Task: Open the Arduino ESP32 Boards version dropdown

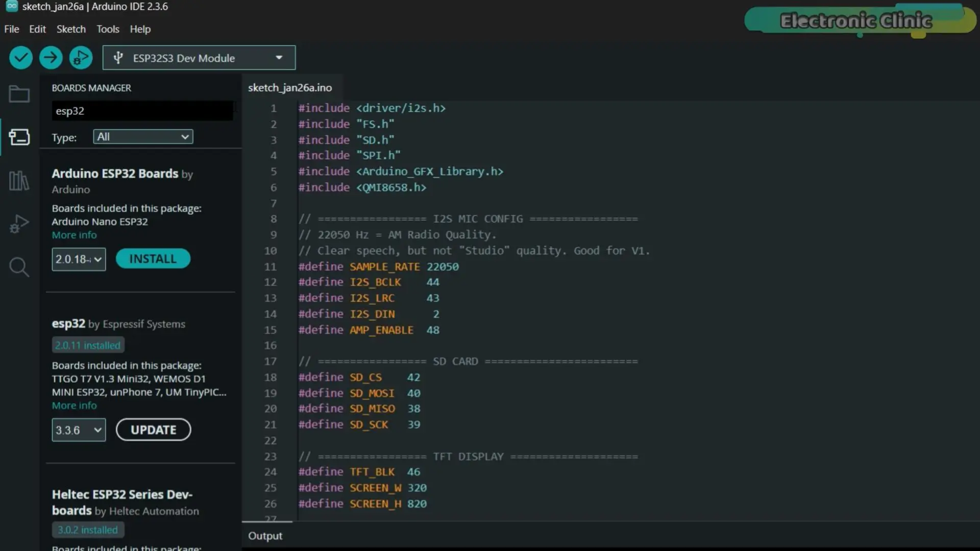Action: [x=79, y=259]
